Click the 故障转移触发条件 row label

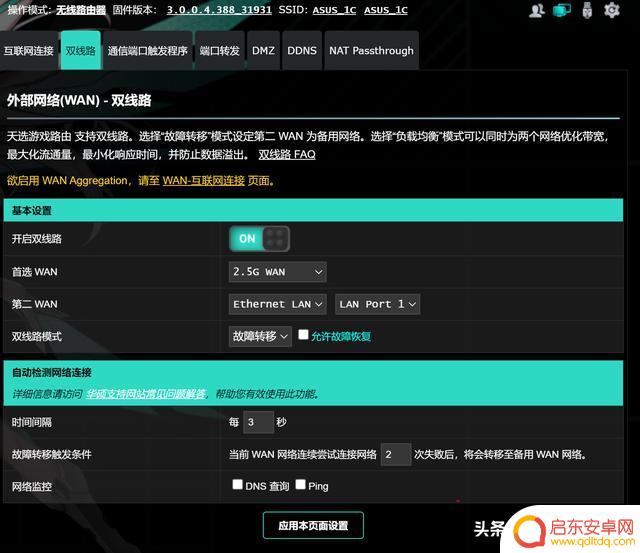coord(51,454)
